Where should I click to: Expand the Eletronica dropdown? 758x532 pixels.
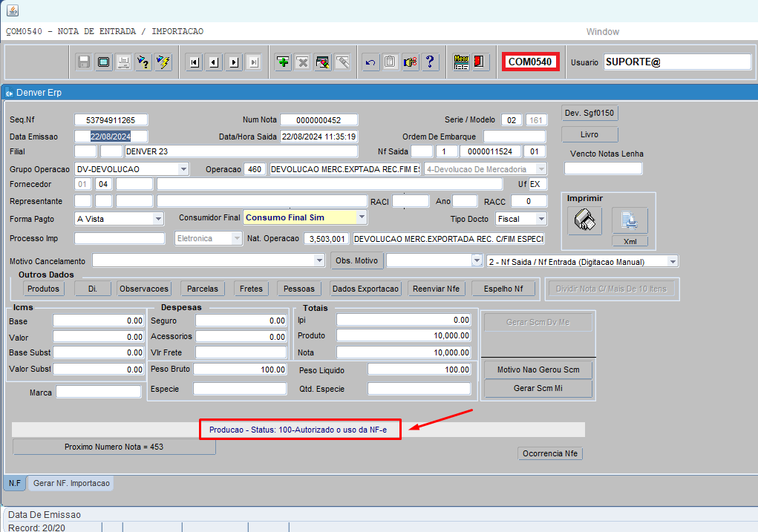(x=236, y=238)
